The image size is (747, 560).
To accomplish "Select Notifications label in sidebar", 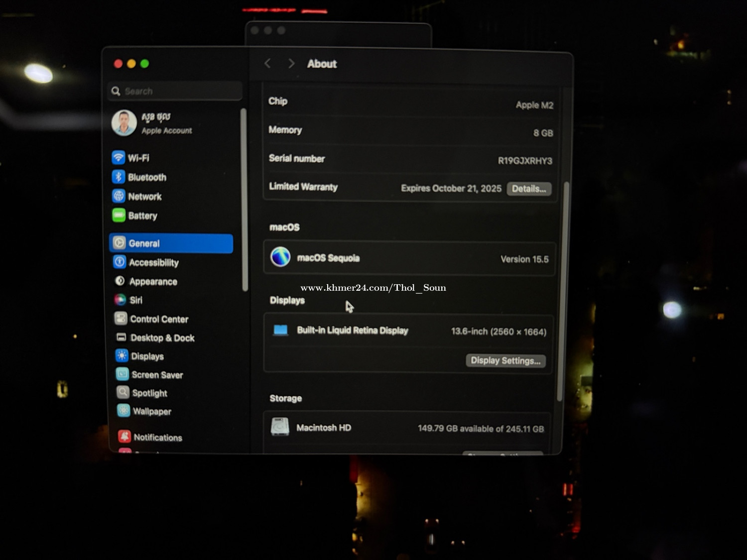I will click(x=158, y=438).
